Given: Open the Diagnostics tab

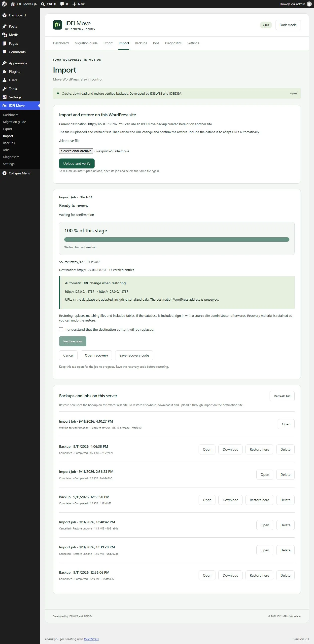Looking at the screenshot, I should [173, 43].
